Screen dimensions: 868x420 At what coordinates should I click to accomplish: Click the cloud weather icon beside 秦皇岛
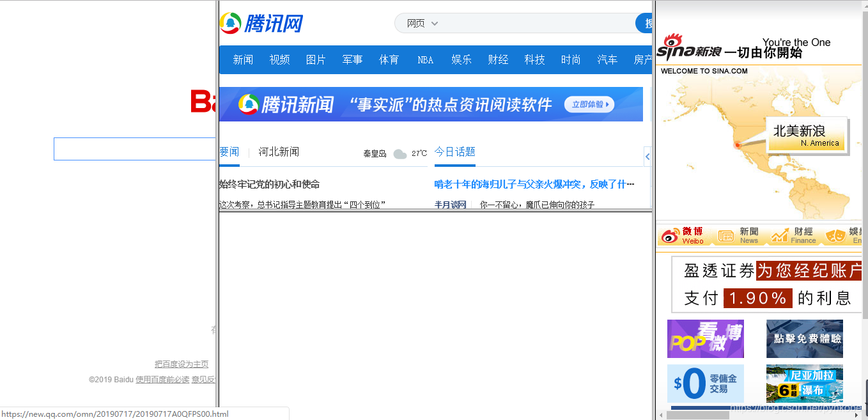(x=400, y=153)
